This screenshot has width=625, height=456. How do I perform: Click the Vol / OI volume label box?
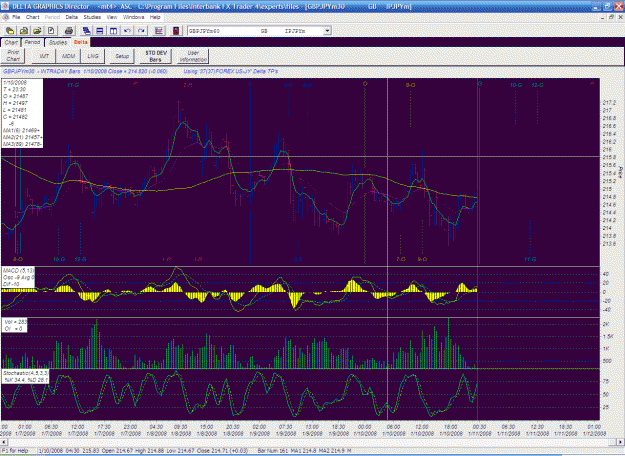pos(15,325)
